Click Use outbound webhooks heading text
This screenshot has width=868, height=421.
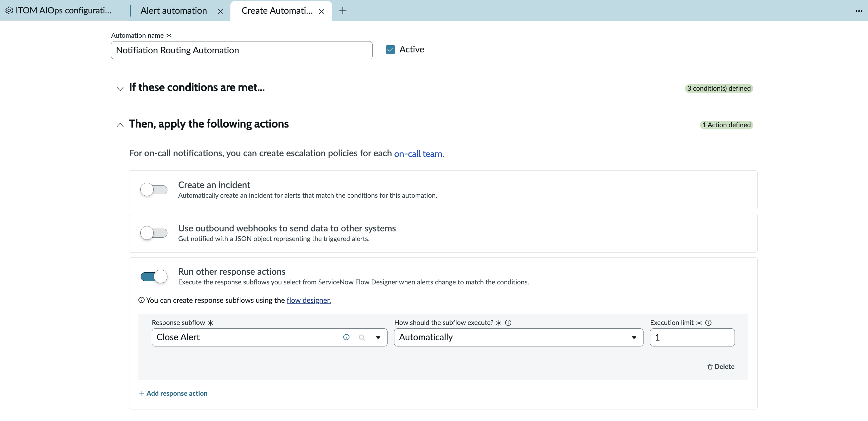tap(287, 228)
